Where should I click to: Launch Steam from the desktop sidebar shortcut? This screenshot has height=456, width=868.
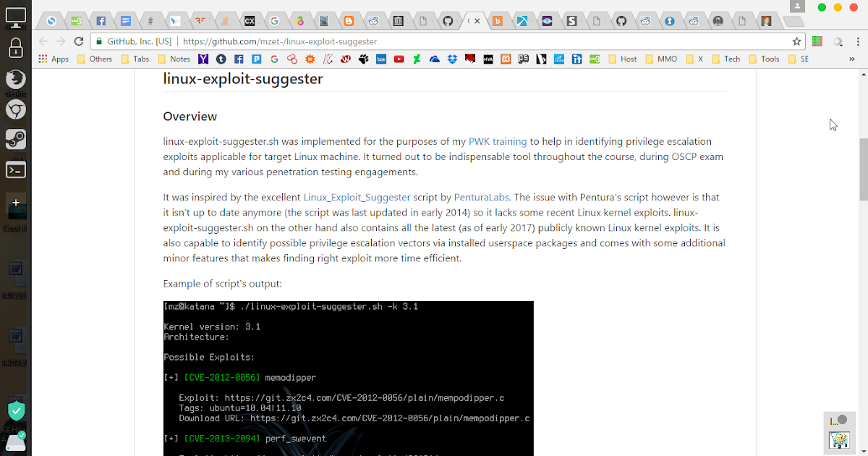tap(16, 140)
